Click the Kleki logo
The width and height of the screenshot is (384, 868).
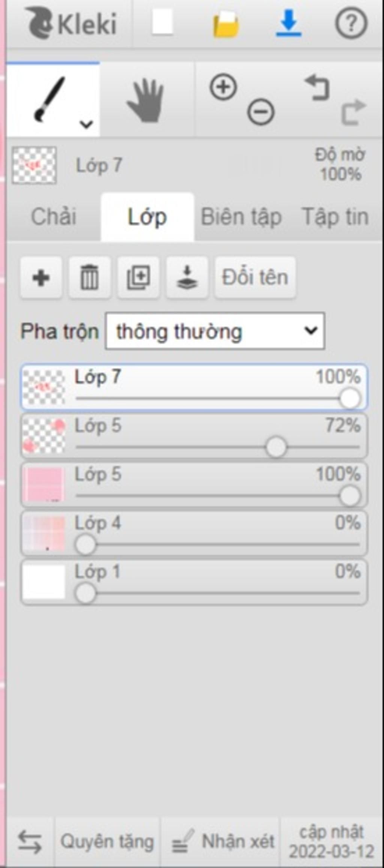pyautogui.click(x=71, y=23)
